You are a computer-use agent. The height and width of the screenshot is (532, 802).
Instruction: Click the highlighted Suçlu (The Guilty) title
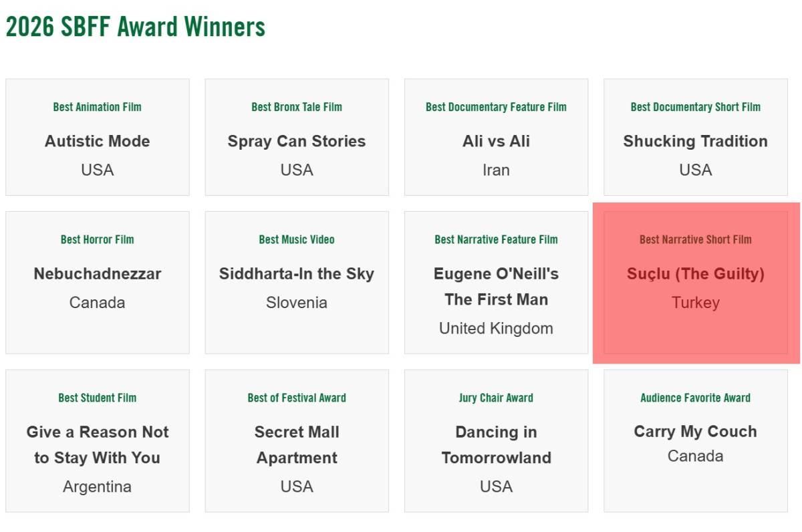click(x=695, y=273)
